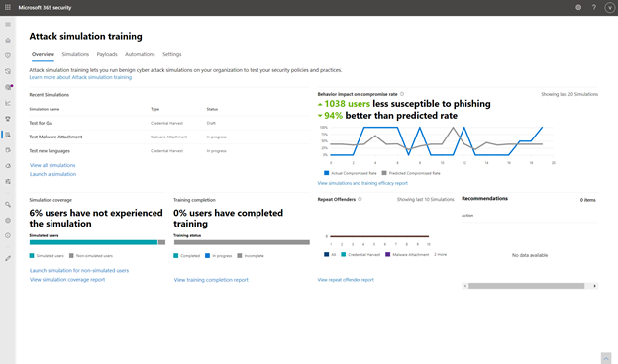Screen dimensions: 618x364
Task: Show info tooltip for Repeat Offenders
Action: [360, 199]
